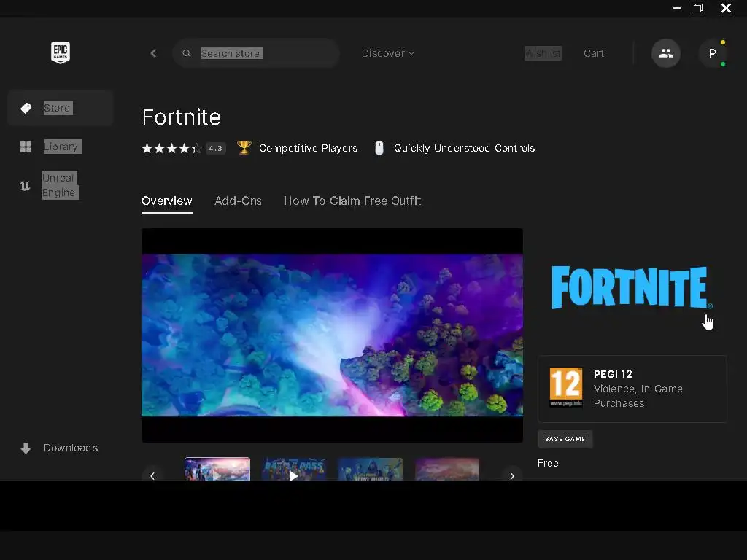Click the Fortnite page title

[182, 117]
